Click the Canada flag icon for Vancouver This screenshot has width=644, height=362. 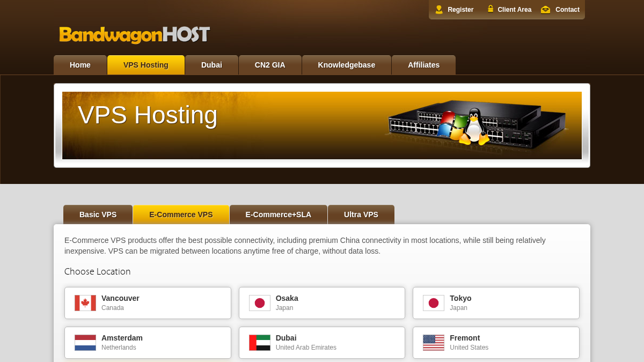coord(85,303)
